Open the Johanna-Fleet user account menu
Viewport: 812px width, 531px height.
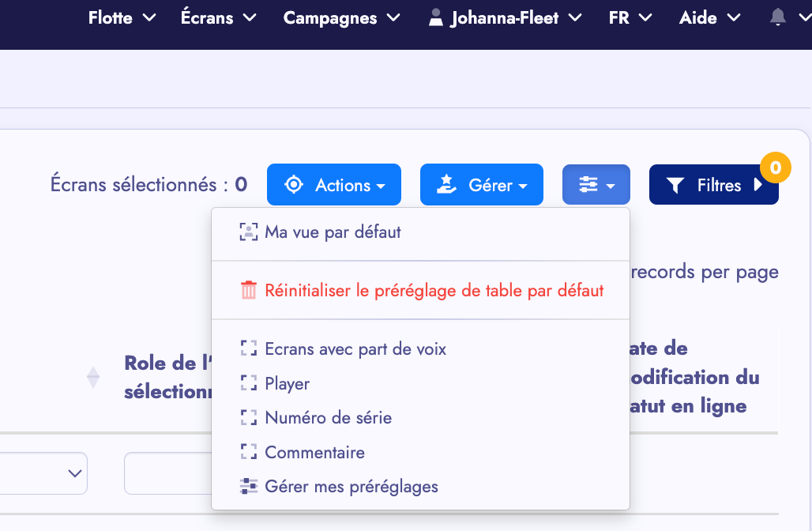506,17
